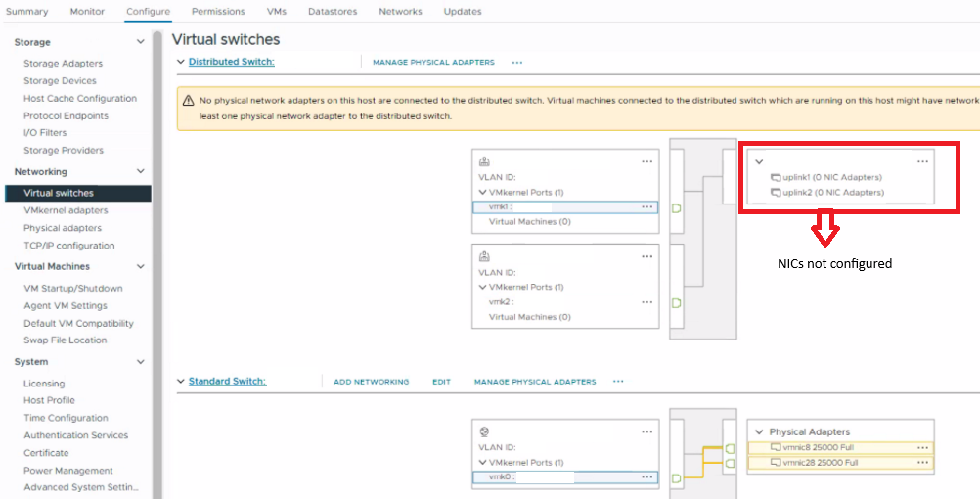
Task: Collapse the Storage sidebar group
Action: click(141, 42)
